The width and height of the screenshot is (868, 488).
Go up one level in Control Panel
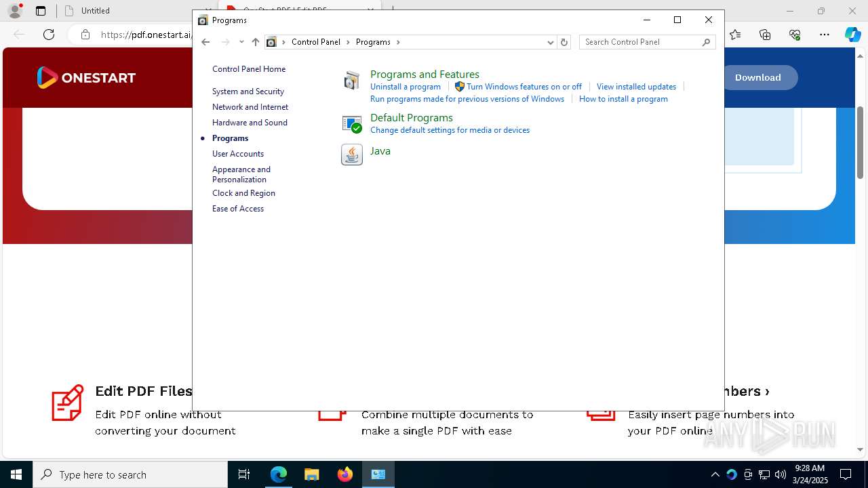(255, 42)
